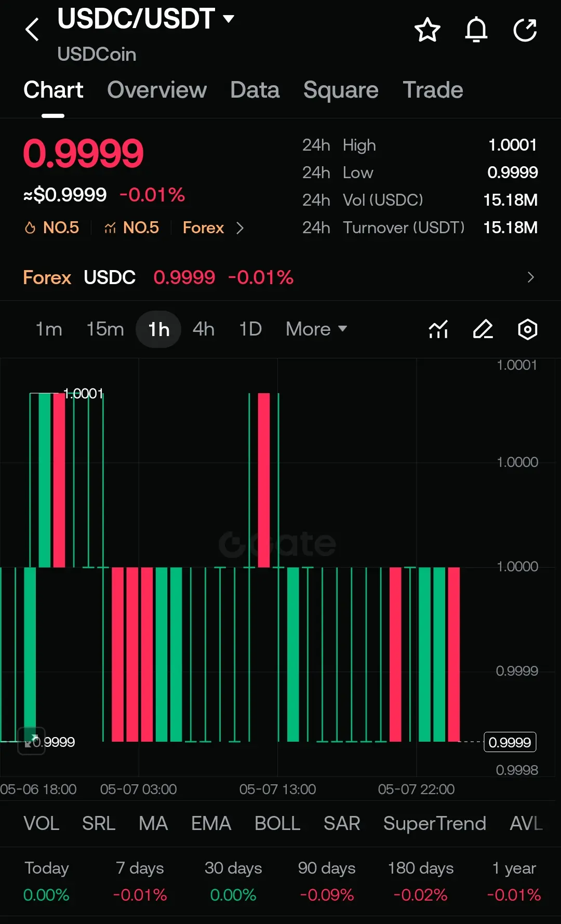This screenshot has height=924, width=561.
Task: Tap the 05-07 13:00 time axis label
Action: tap(277, 789)
